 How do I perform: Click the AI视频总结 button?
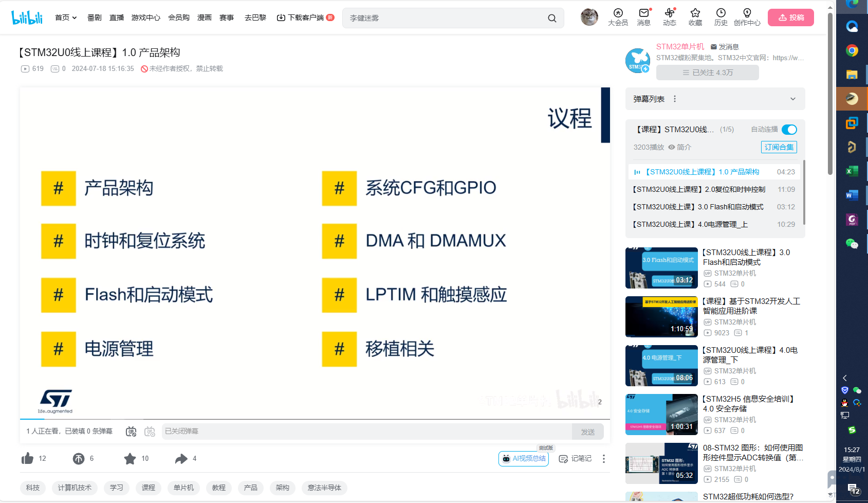[524, 459]
